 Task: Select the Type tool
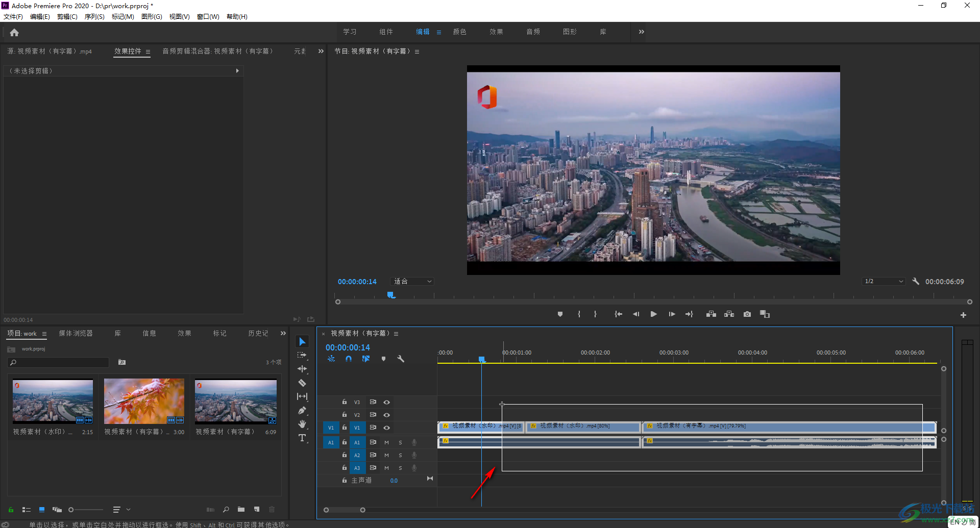[302, 438]
